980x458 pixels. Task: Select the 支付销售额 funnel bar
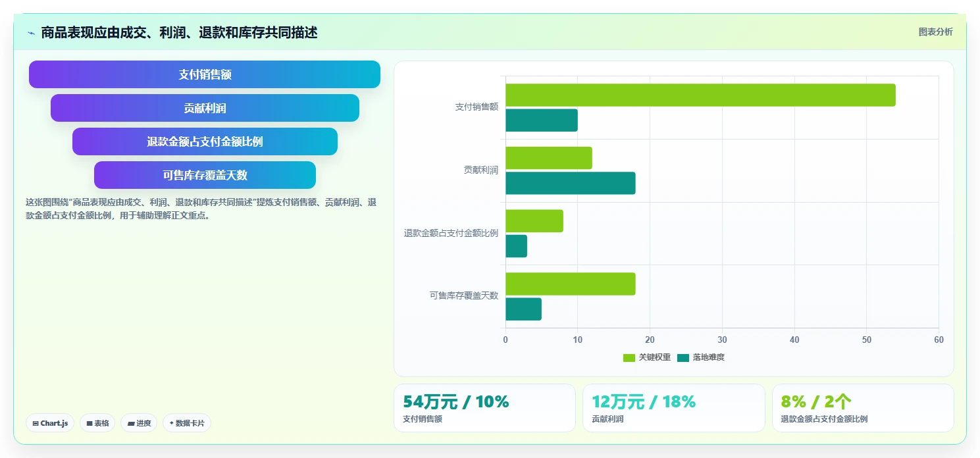point(205,74)
